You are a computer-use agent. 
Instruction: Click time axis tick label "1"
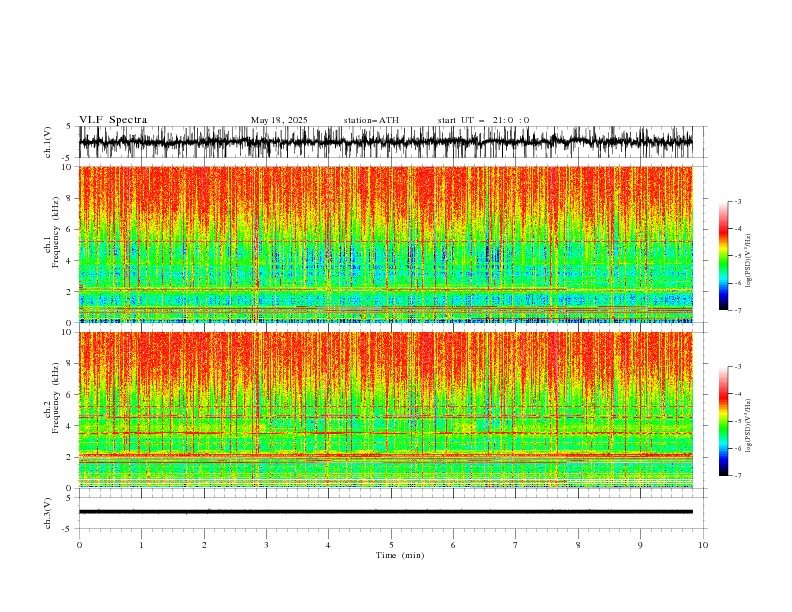[x=141, y=545]
